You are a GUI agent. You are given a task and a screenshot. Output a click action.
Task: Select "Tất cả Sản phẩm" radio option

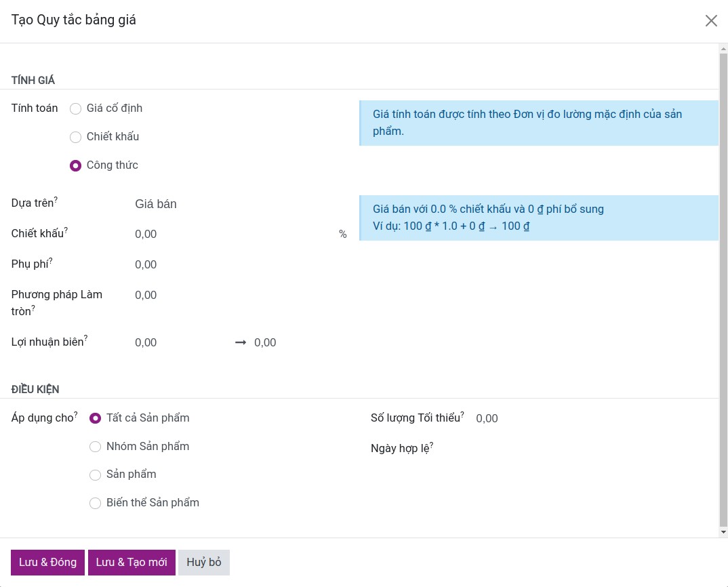tap(96, 418)
